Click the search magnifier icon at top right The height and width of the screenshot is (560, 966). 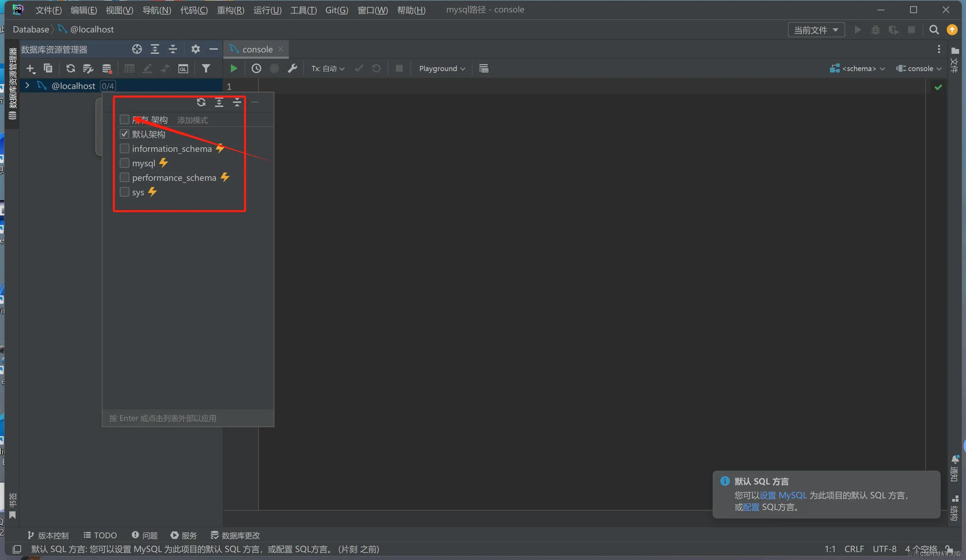[934, 30]
